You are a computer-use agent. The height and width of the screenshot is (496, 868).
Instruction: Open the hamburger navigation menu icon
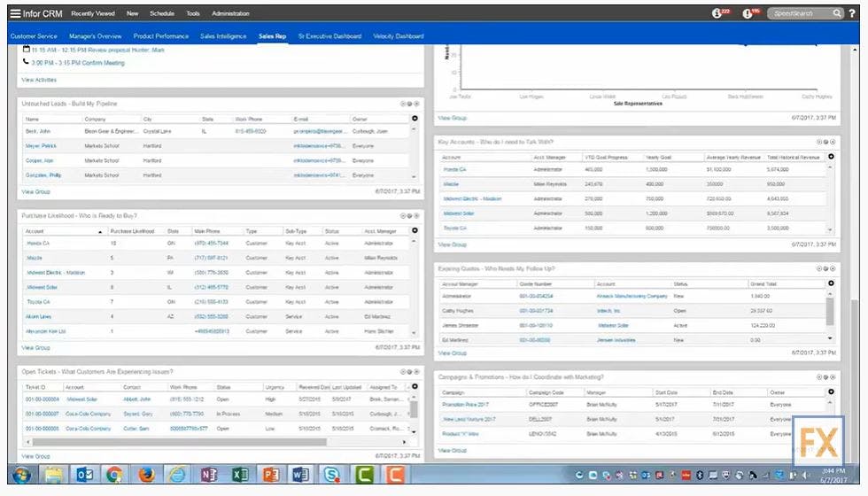pos(16,13)
